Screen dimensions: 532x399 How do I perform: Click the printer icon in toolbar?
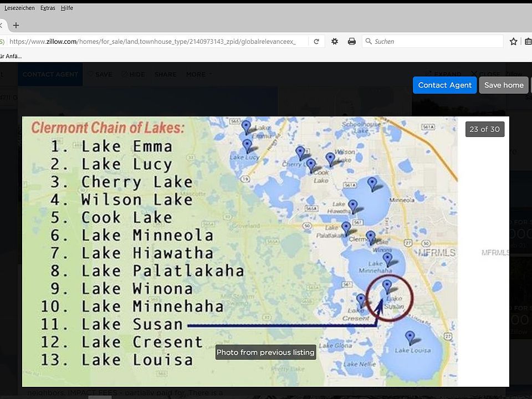[352, 42]
